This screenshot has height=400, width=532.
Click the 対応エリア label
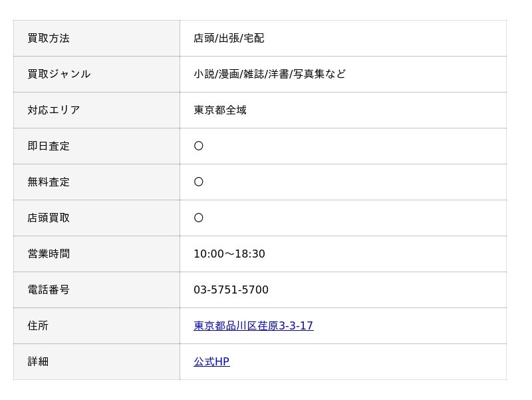coord(54,110)
